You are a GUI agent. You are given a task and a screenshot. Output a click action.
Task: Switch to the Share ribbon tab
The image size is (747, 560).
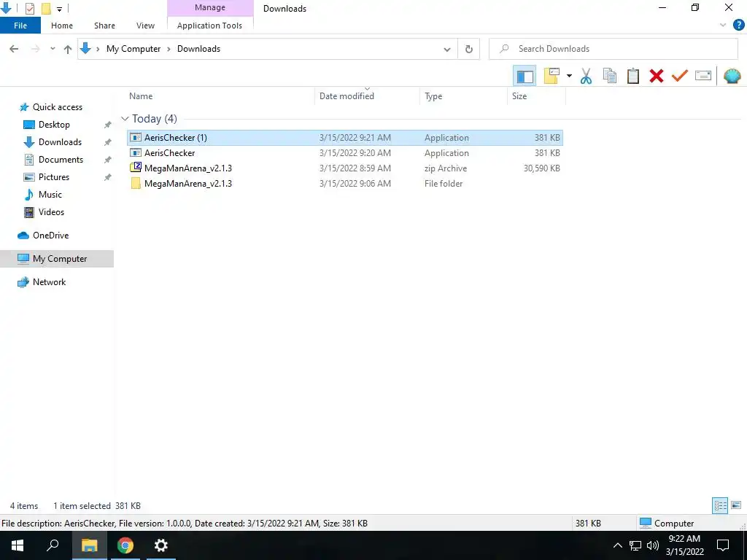104,26
